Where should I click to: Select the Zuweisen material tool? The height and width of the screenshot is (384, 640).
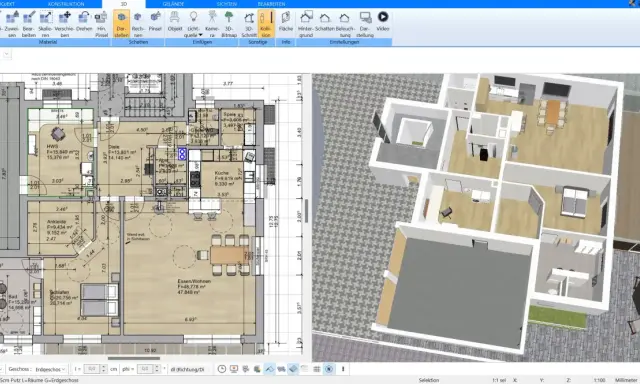coord(12,24)
